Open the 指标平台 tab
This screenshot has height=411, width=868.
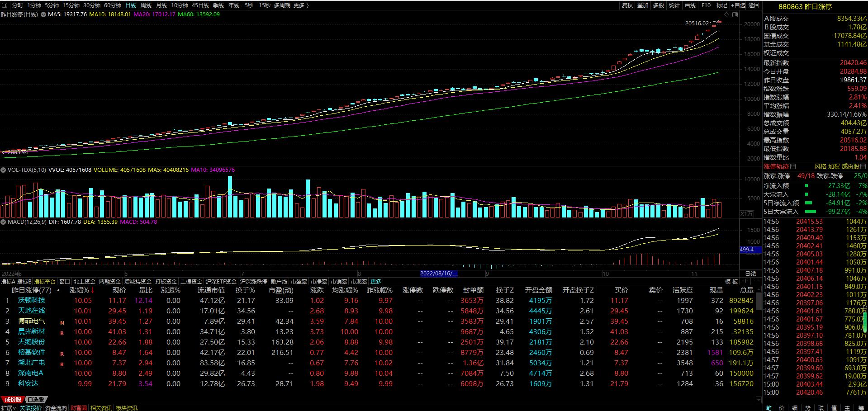(x=45, y=281)
